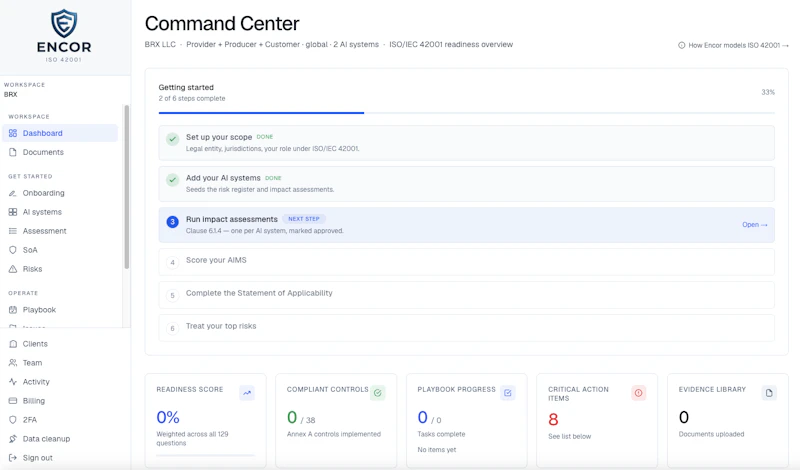This screenshot has width=800, height=470.
Task: Go to Onboarding in sidebar
Action: point(60,193)
